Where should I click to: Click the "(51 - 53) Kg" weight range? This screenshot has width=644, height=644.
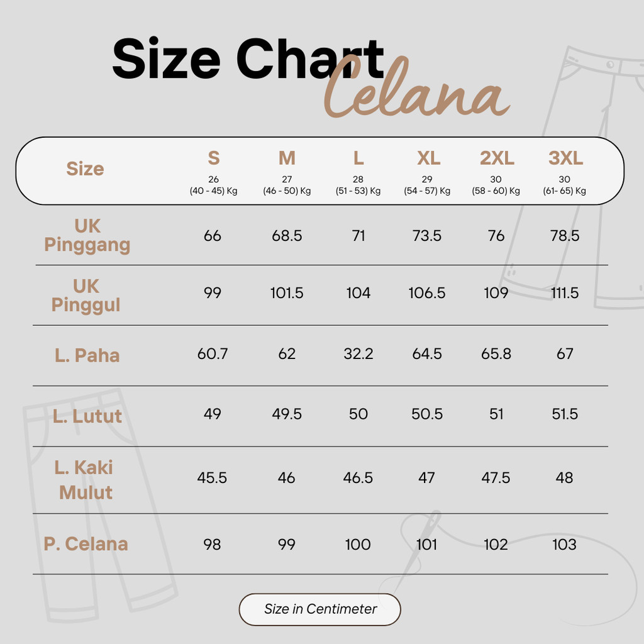[358, 191]
